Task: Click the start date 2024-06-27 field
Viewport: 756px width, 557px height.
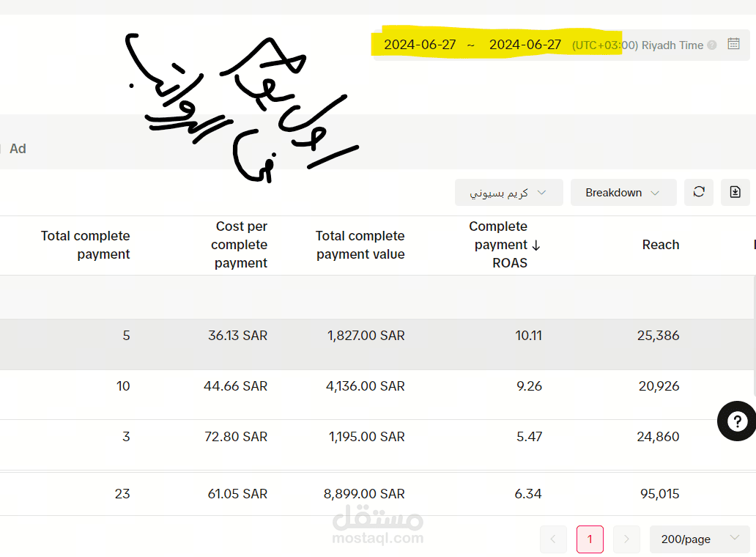Action: 420,45
